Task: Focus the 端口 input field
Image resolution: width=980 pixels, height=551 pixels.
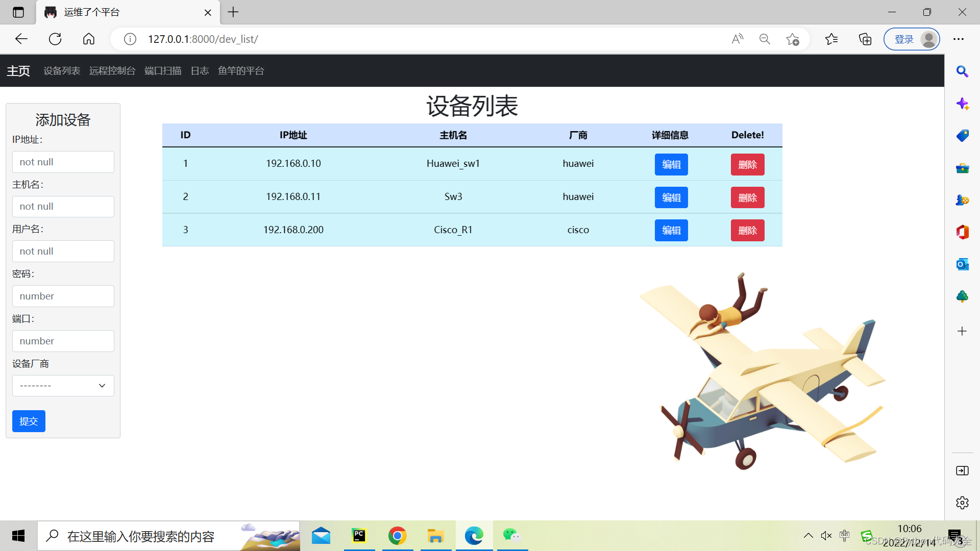Action: click(x=63, y=341)
